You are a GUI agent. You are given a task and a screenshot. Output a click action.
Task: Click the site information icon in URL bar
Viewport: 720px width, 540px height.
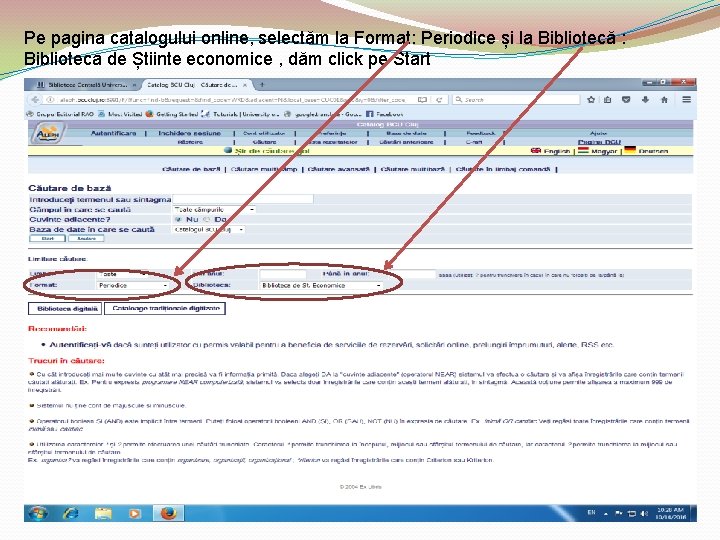click(x=51, y=100)
